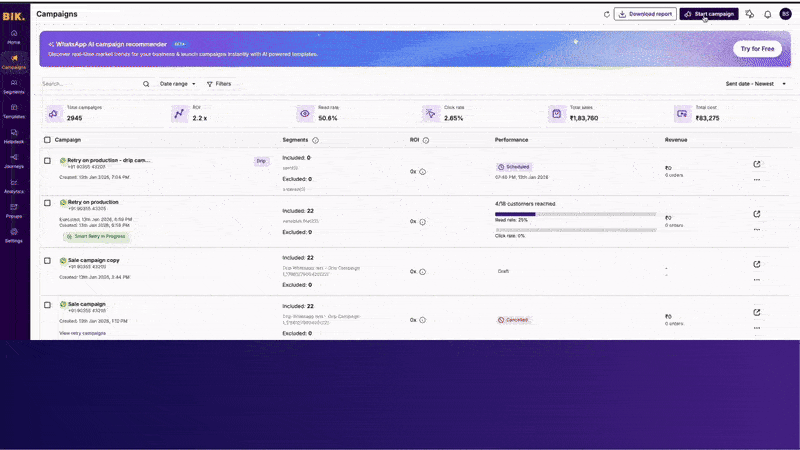Viewport: 800px width, 450px height.
Task: Check Retry on production - drip campaign row
Action: (x=47, y=161)
